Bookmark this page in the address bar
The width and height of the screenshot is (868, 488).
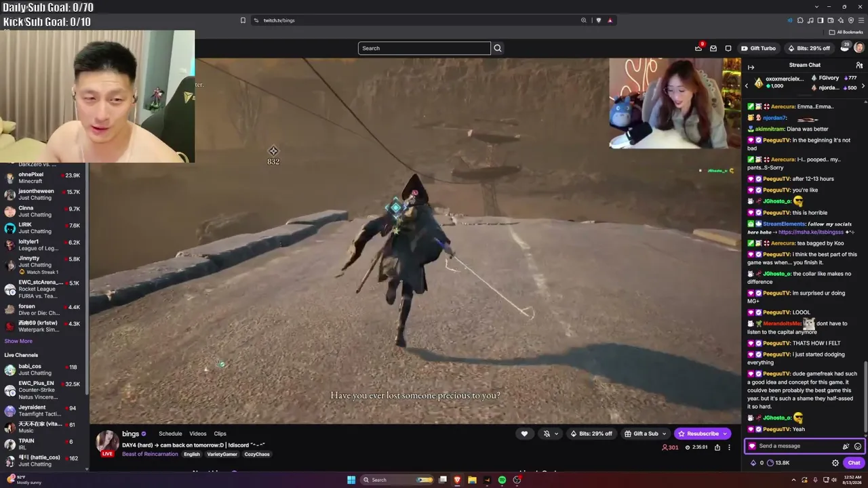click(243, 20)
